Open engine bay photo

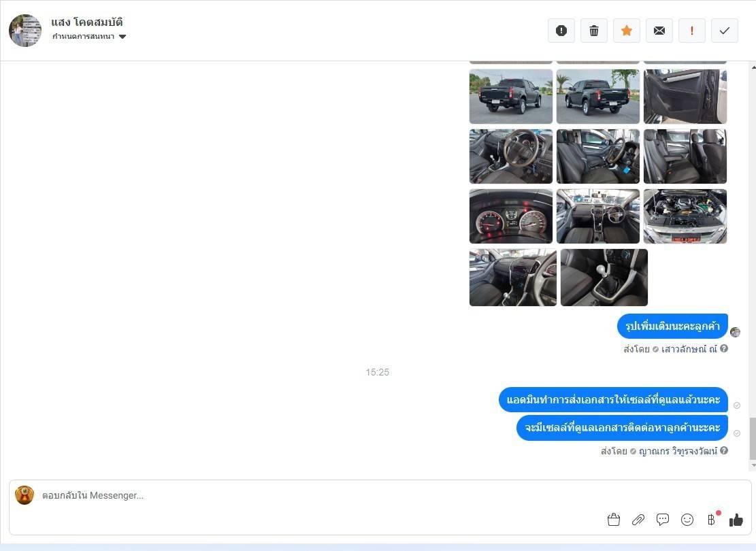(x=685, y=216)
